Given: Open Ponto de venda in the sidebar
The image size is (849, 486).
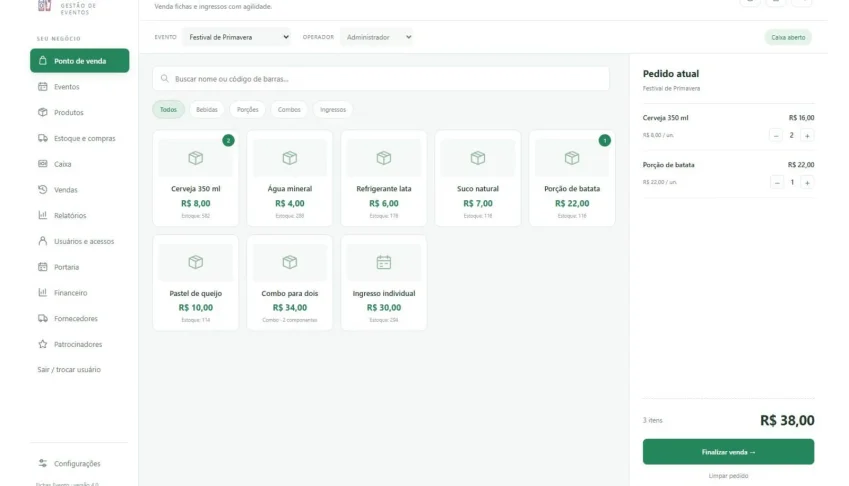Looking at the screenshot, I should 80,61.
